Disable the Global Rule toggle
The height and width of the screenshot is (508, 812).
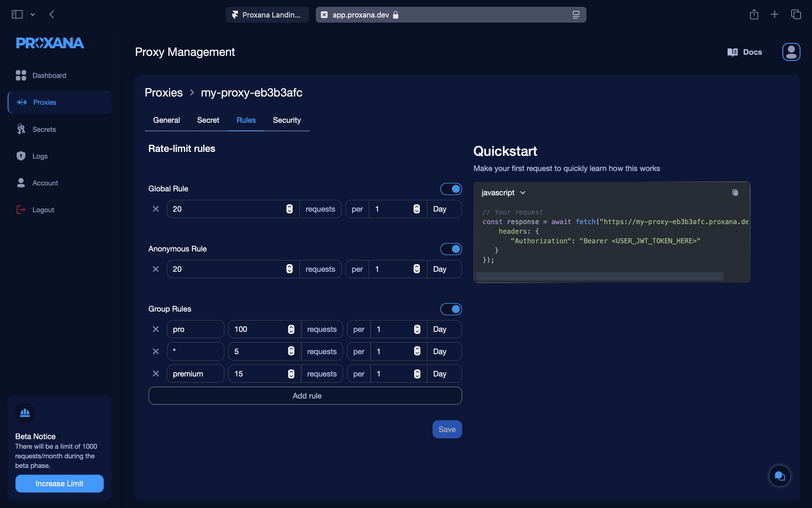point(451,189)
